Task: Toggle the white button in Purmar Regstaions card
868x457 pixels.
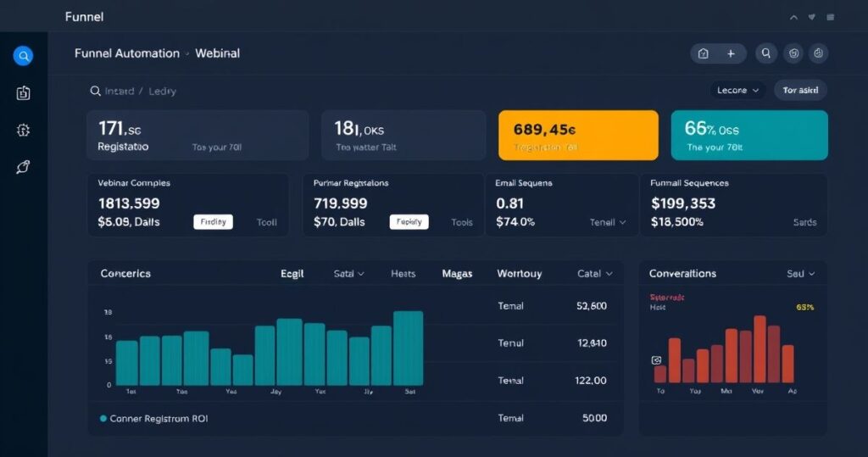Action: pos(409,222)
